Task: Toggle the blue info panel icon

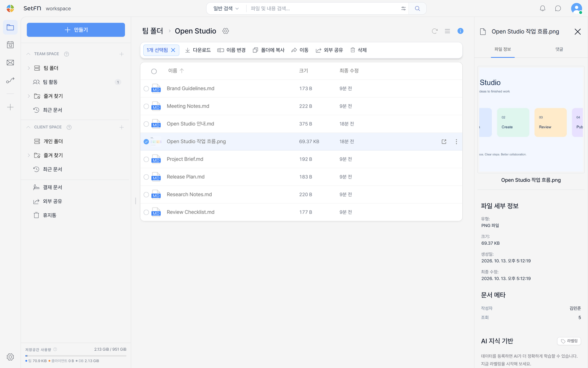Action: pyautogui.click(x=460, y=31)
